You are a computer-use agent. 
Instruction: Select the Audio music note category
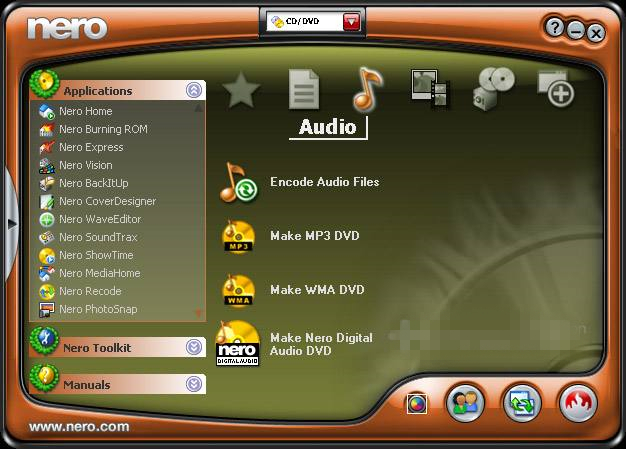point(368,89)
